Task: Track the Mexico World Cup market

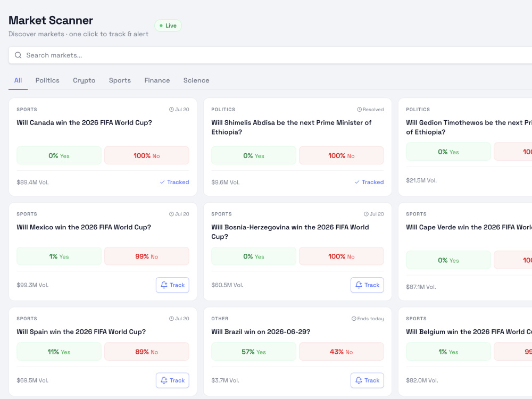Action: click(172, 285)
